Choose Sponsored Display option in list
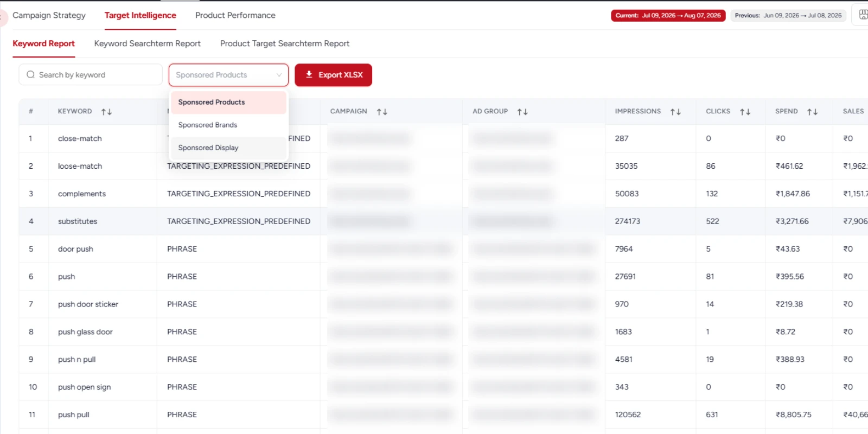868x434 pixels. click(x=228, y=148)
